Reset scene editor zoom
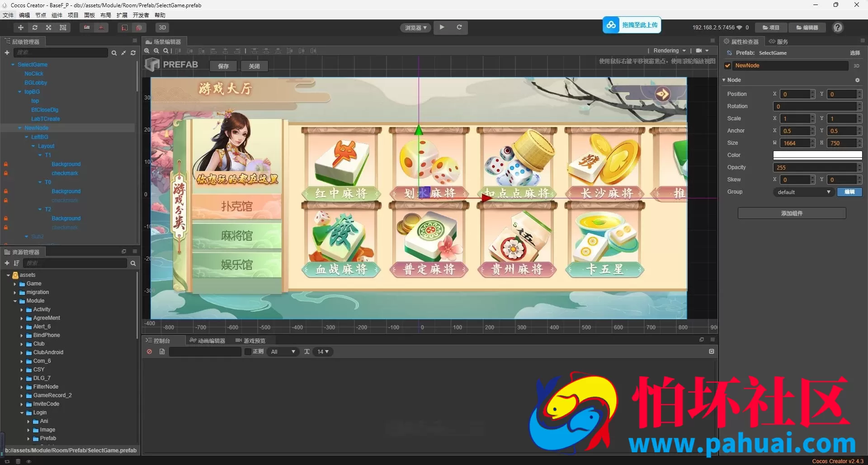The width and height of the screenshot is (868, 465). (x=166, y=51)
